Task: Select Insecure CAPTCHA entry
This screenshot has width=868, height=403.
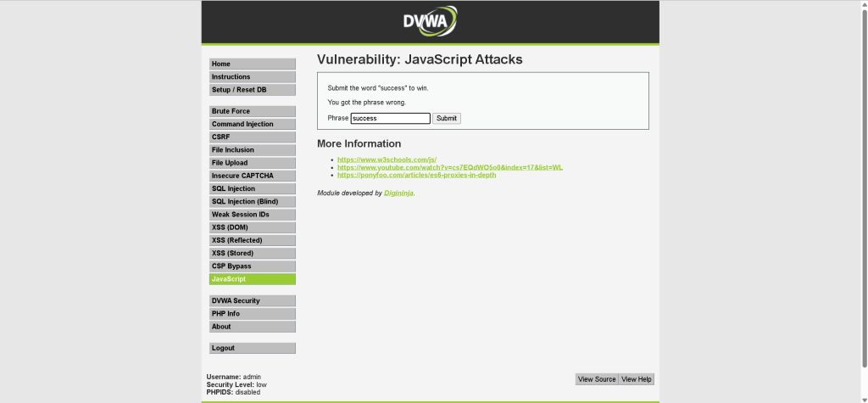Action: tap(253, 176)
